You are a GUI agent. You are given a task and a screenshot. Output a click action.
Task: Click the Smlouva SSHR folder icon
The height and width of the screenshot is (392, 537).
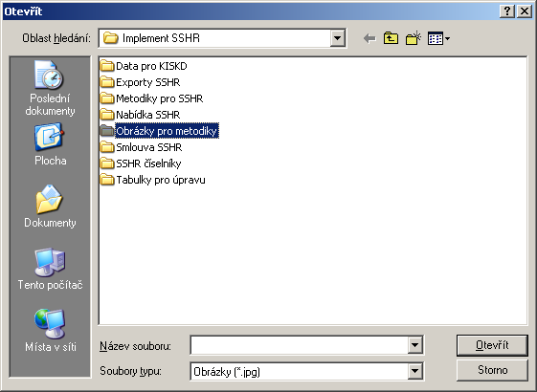(107, 147)
